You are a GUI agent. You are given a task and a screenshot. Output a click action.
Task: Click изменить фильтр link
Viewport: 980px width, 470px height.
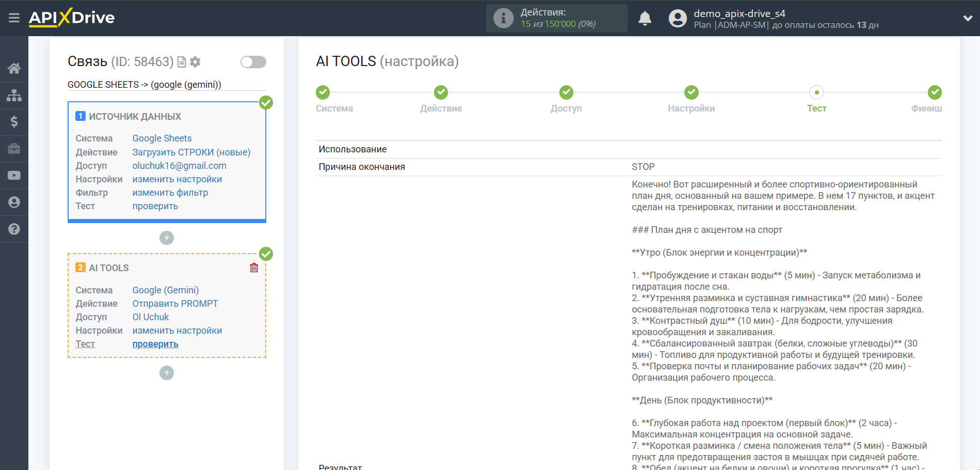click(170, 193)
